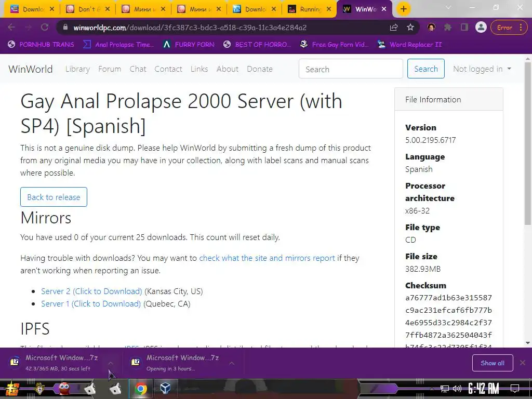This screenshot has width=532, height=399.
Task: Open the 6:42 AM taskbar clock
Action: [x=484, y=389]
